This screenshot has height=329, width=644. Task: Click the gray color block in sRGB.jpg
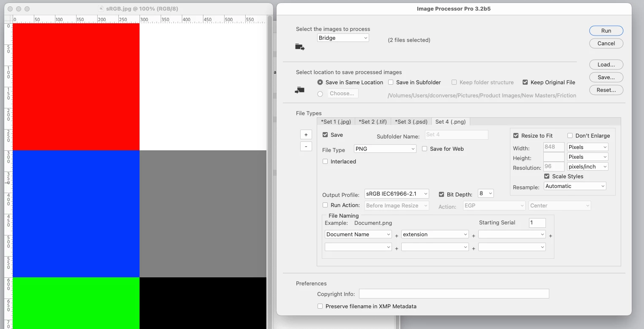click(x=203, y=214)
